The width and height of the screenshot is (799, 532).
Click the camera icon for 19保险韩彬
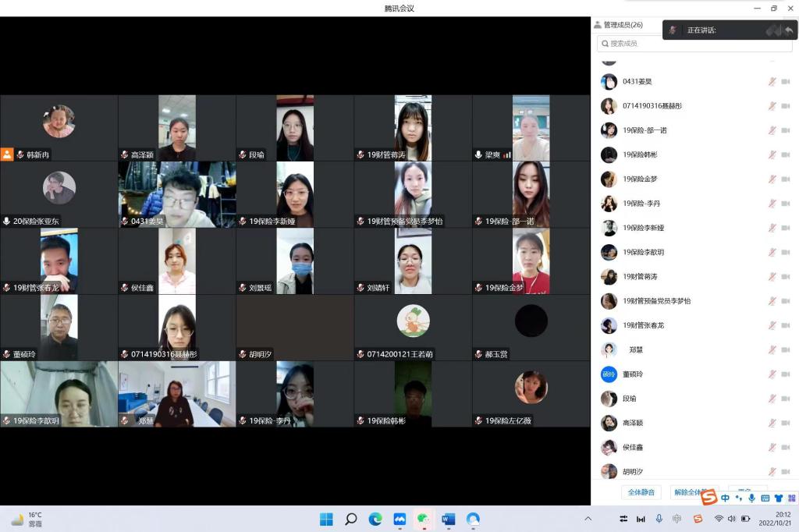pyautogui.click(x=786, y=154)
